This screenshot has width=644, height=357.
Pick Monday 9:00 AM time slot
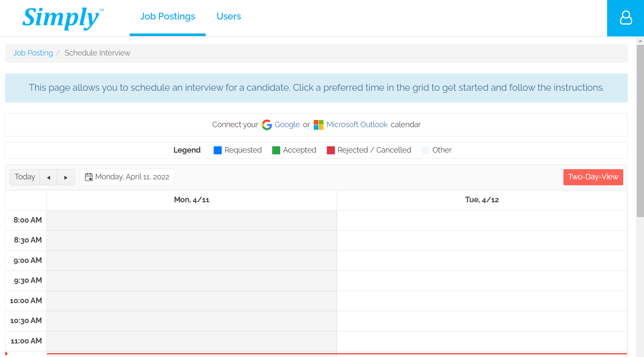[192, 261]
